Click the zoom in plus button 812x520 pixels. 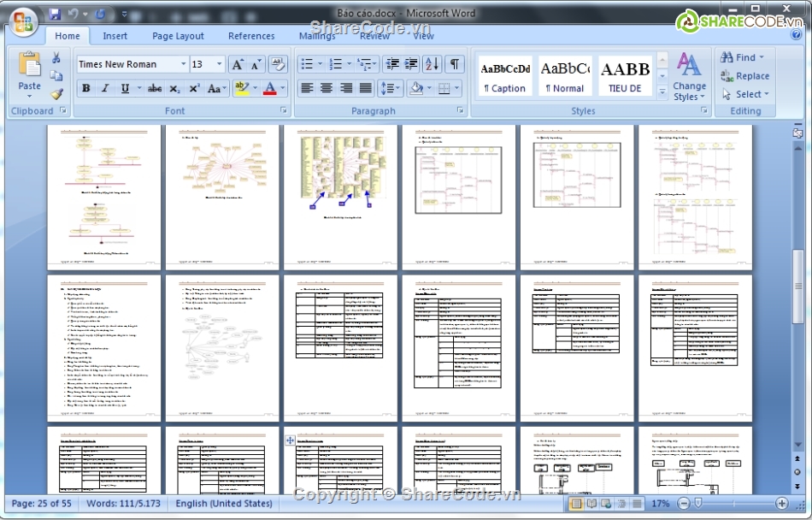click(x=782, y=504)
